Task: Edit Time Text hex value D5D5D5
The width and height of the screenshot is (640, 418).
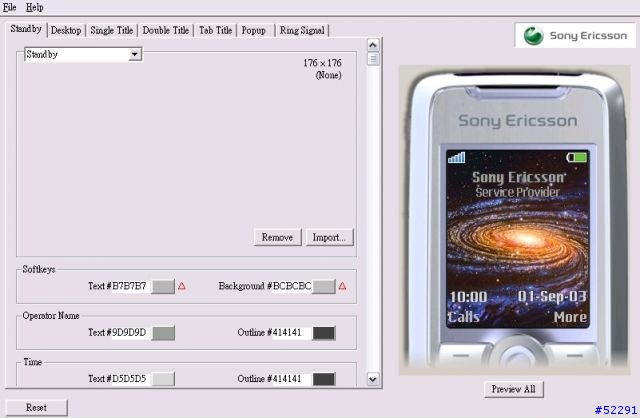Action: [x=129, y=379]
